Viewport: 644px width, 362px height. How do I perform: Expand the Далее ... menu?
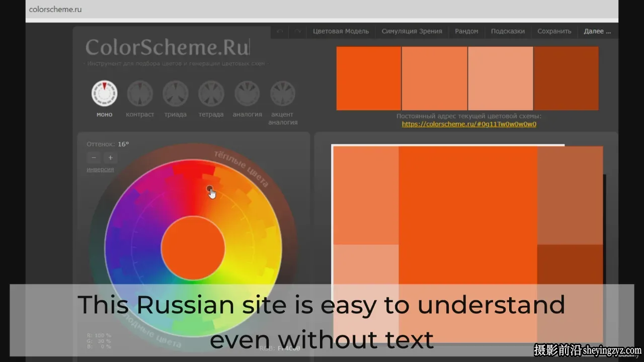pos(597,31)
